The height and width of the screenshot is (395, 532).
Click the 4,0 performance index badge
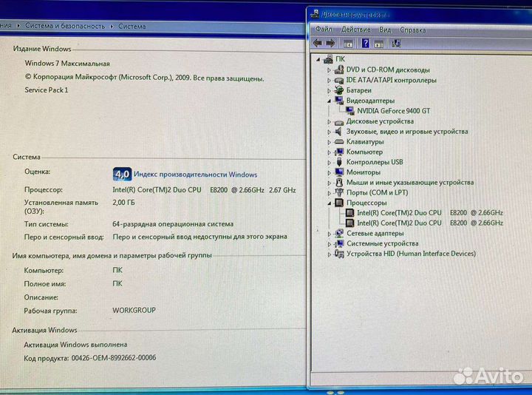tap(122, 175)
